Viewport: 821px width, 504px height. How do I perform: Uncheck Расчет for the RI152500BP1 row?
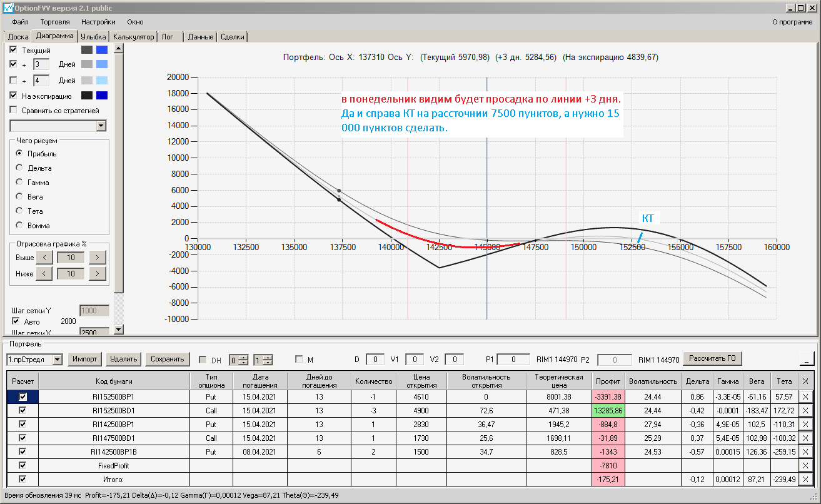[x=23, y=397]
